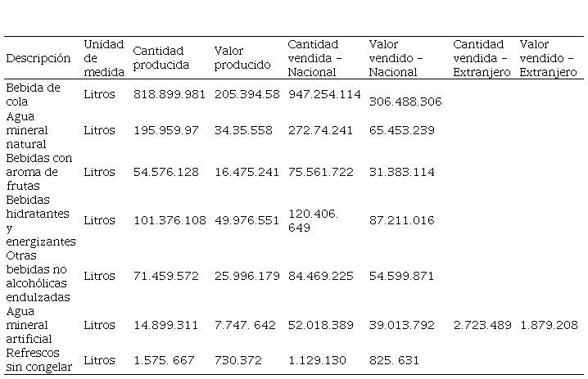Screen dimensions: 588x379
Task: Select the Unidad de medida header
Action: [x=104, y=58]
